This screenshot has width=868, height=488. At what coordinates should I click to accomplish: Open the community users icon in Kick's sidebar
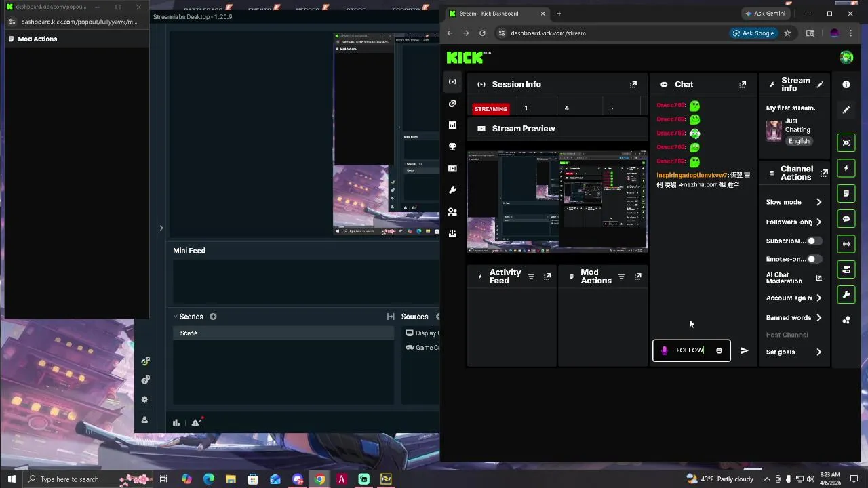(452, 212)
